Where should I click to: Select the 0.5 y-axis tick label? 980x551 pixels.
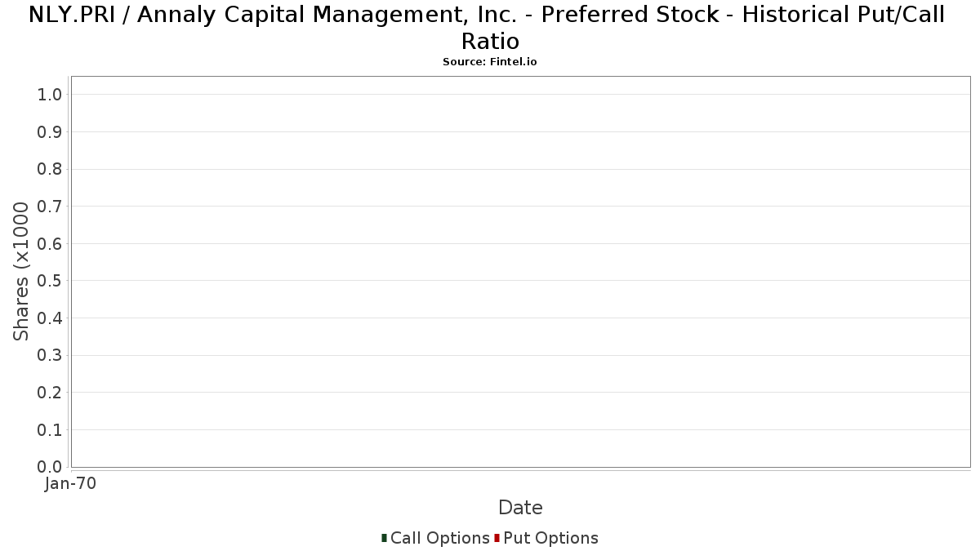click(x=50, y=281)
